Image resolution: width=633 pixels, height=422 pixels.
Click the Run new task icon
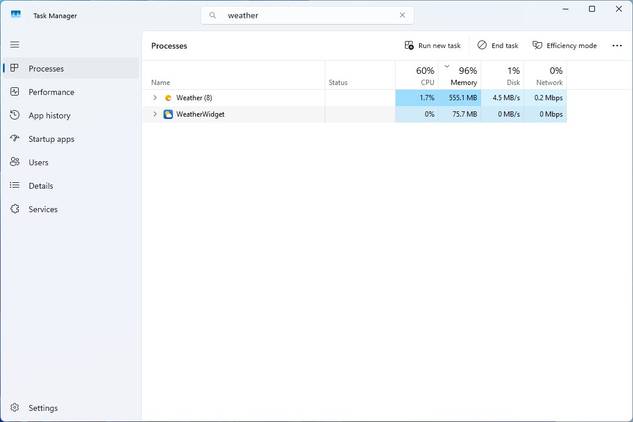(409, 45)
